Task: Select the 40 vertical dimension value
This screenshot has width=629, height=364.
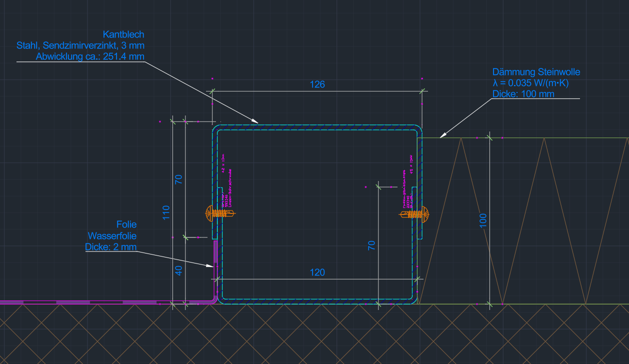Action: [x=179, y=270]
